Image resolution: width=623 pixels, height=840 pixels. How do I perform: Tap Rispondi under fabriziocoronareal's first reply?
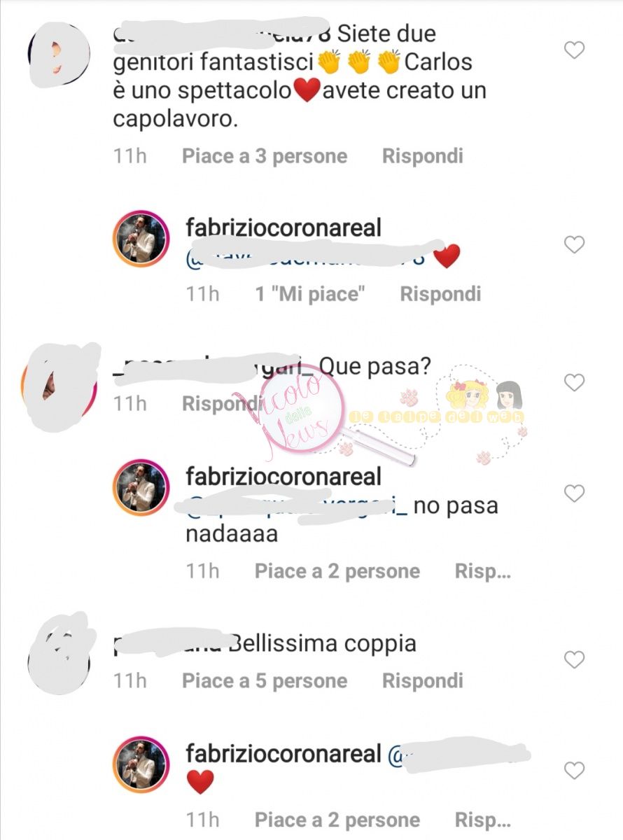tap(440, 293)
